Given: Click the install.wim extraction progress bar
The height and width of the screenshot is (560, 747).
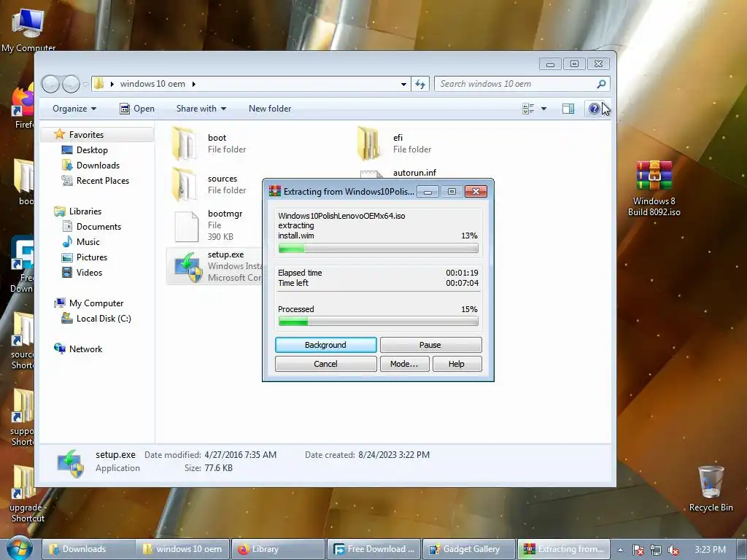Looking at the screenshot, I should pos(379,248).
